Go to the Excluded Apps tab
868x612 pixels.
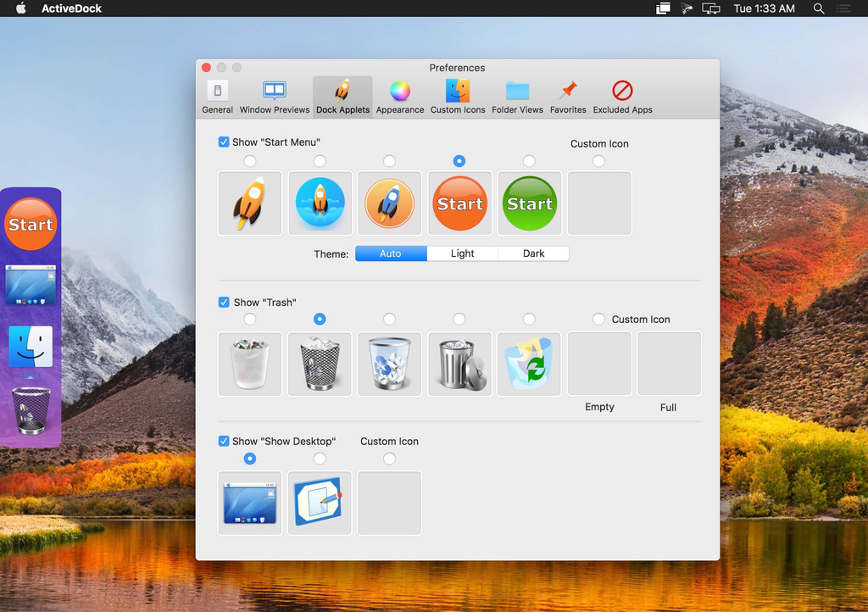pos(622,97)
